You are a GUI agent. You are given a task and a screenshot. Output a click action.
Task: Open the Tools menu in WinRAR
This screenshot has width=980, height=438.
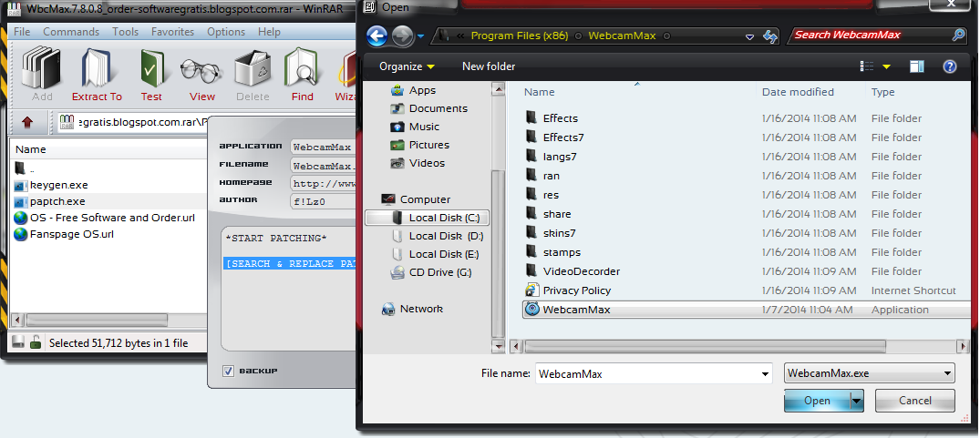coord(126,32)
